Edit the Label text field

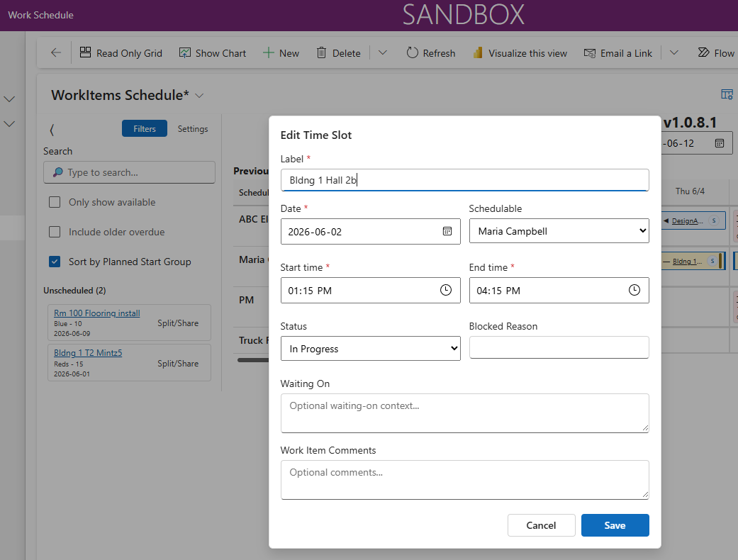(464, 180)
